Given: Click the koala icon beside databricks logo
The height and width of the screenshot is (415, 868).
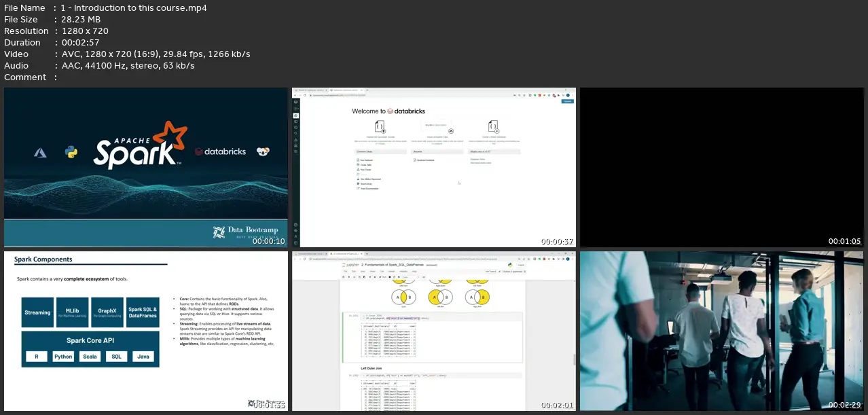Looking at the screenshot, I should pos(263,151).
